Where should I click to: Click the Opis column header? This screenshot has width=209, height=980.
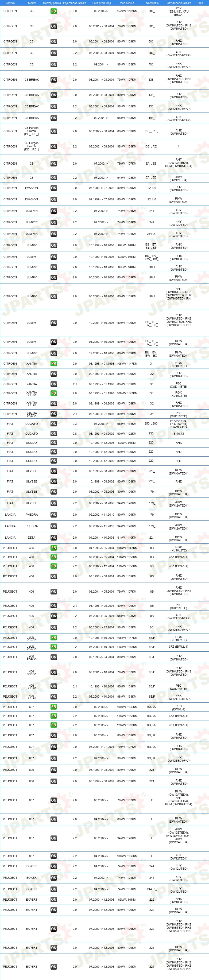(x=200, y=3)
